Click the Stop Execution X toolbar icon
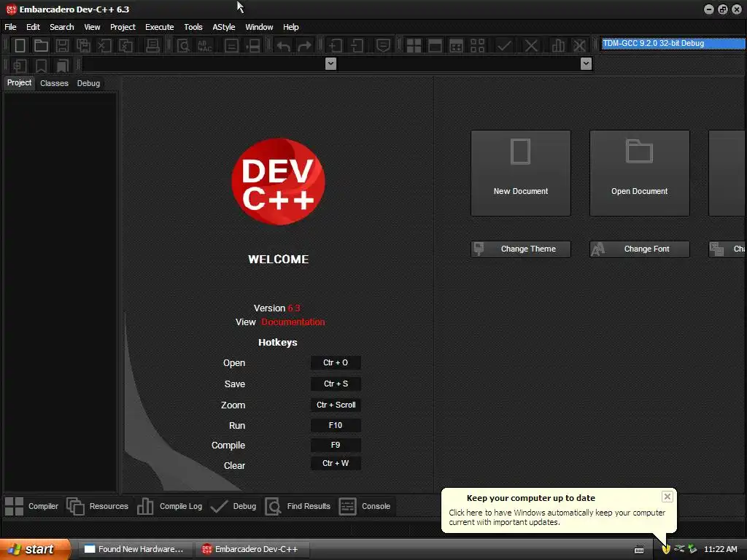This screenshot has height=560, width=747. click(x=531, y=46)
